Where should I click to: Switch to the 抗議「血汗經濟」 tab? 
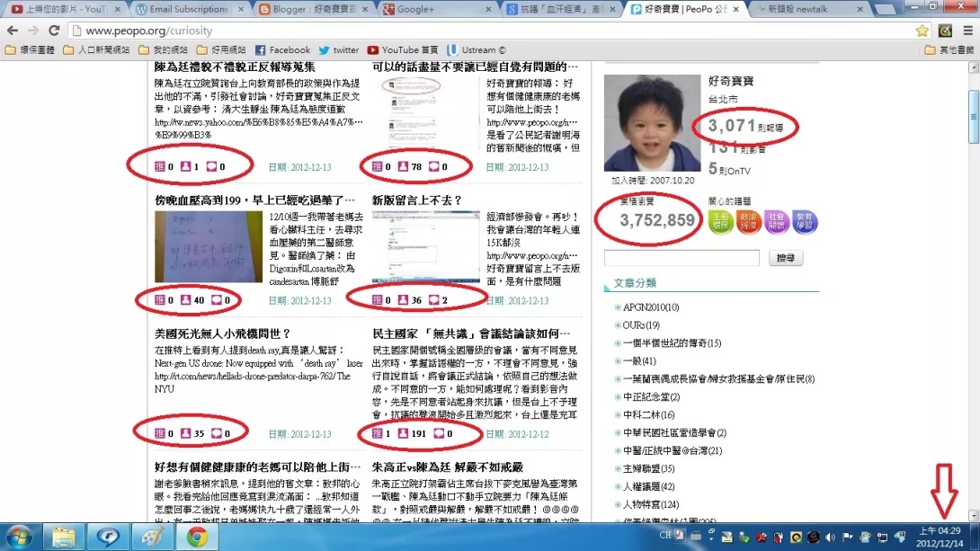tap(561, 9)
